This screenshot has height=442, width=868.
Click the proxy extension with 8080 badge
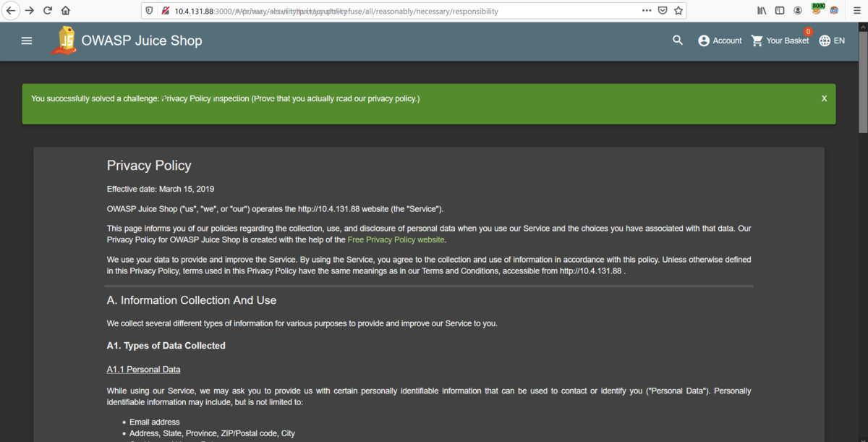(817, 9)
